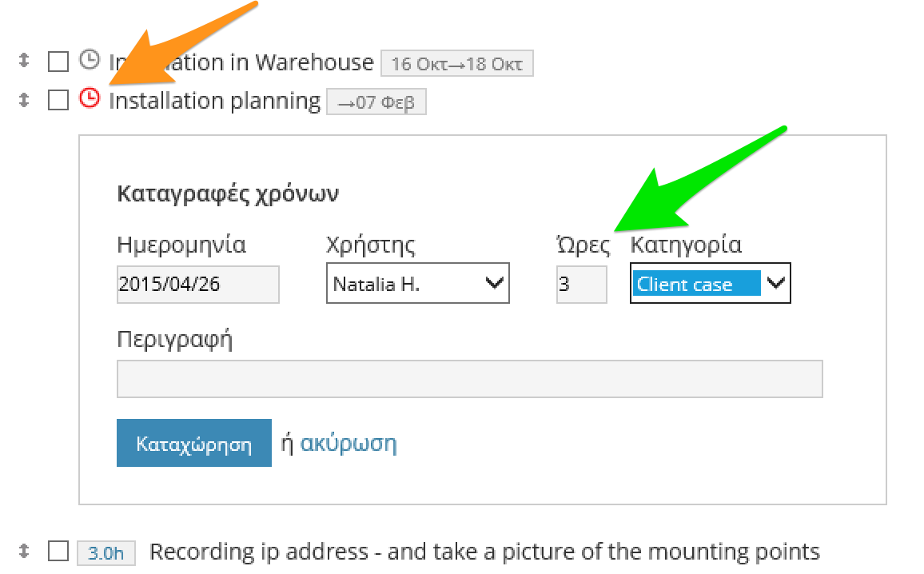Click the drag handle beside Recording ip address
This screenshot has width=924, height=574.
23,551
